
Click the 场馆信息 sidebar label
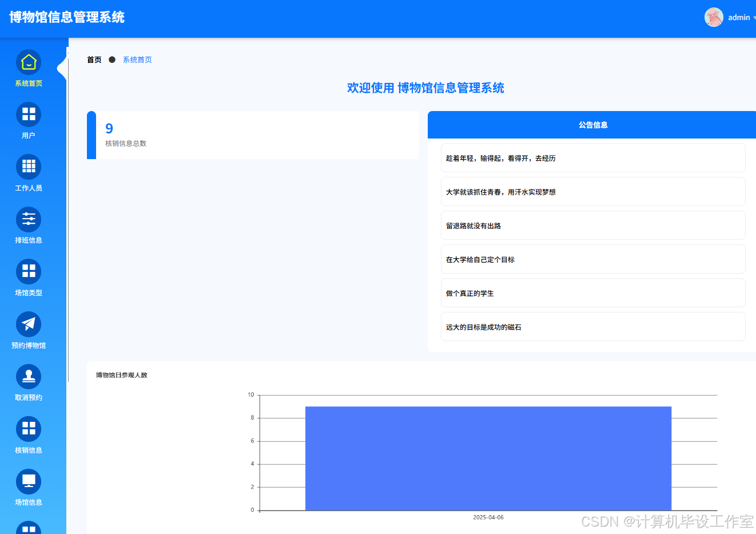[29, 503]
